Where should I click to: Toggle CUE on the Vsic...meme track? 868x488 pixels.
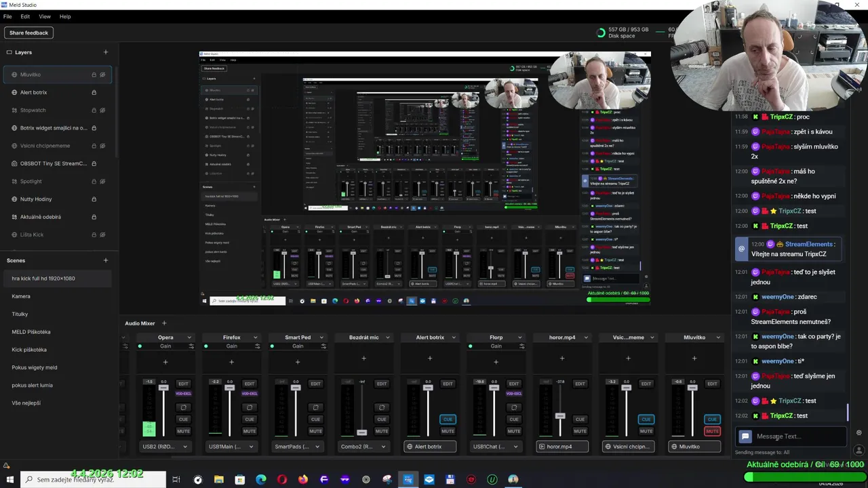646,419
